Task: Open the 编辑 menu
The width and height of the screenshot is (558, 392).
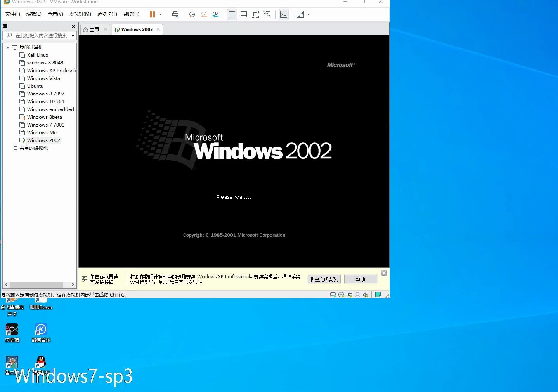Action: 34,14
